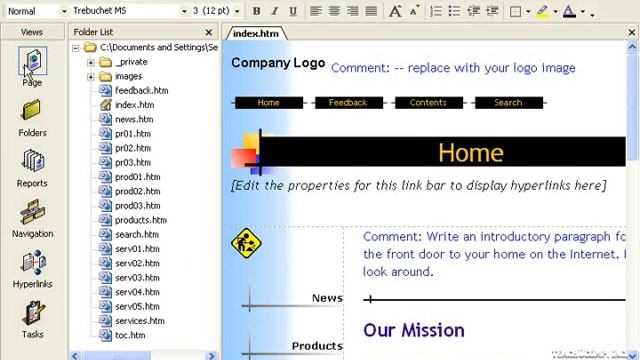Decrease font size with small A icon

pyautogui.click(x=413, y=11)
